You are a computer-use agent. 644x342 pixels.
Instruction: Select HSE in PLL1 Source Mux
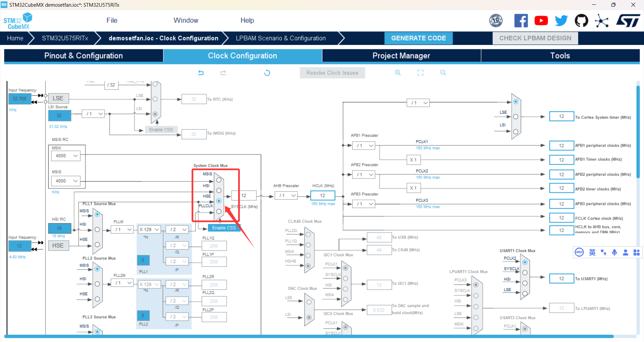[x=97, y=244]
